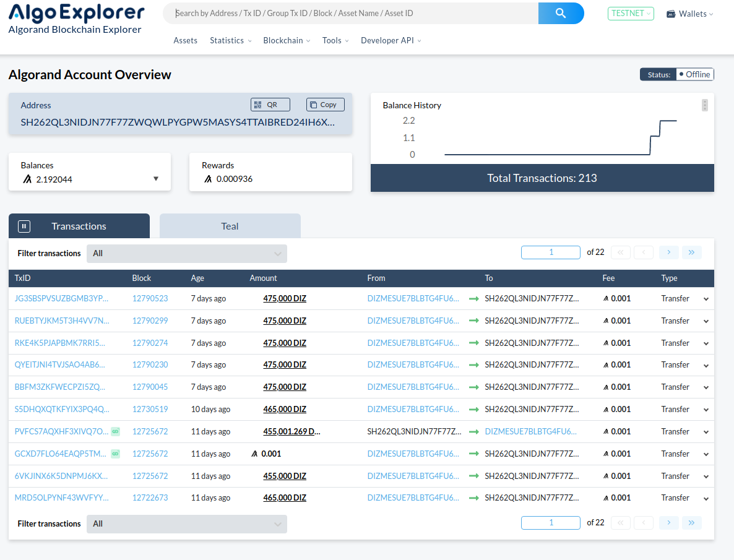The height and width of the screenshot is (560, 734).
Task: Open the Balances dropdown arrow
Action: click(x=156, y=179)
